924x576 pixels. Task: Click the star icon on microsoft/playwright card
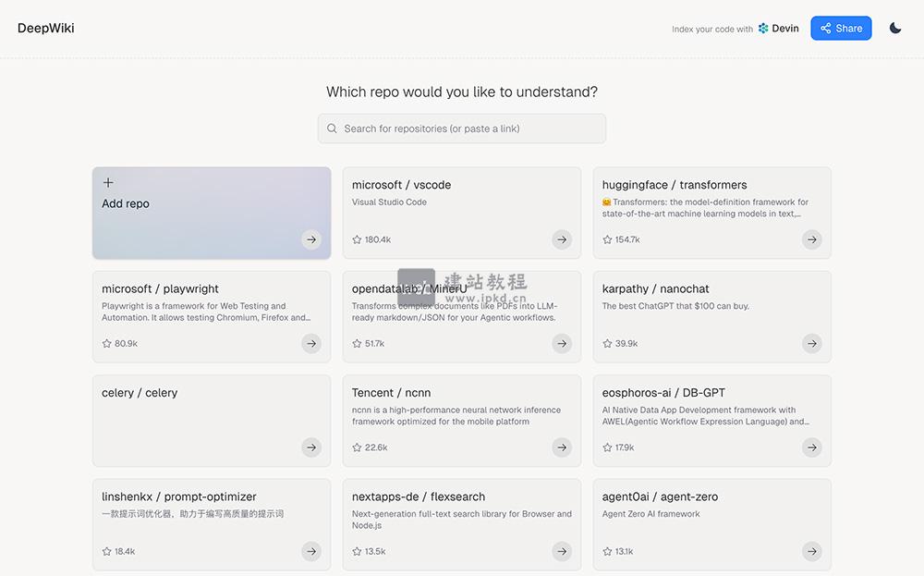(x=105, y=343)
